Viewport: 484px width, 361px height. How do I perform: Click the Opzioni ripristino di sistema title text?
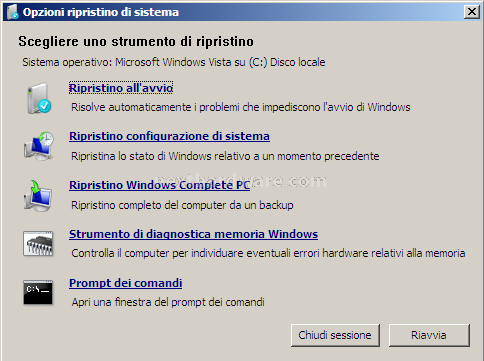coord(101,12)
